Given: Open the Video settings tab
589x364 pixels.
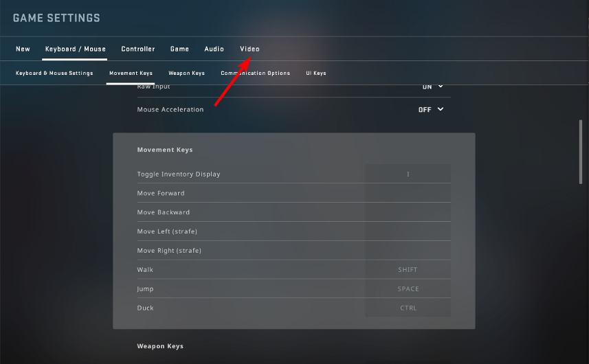Looking at the screenshot, I should (x=249, y=49).
